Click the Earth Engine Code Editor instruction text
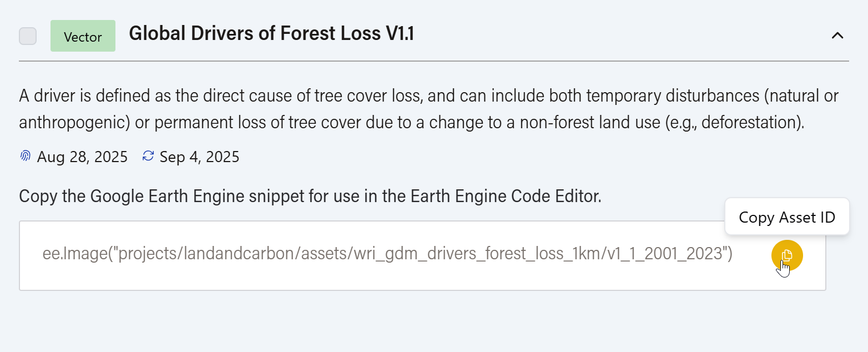The image size is (868, 352). click(310, 196)
